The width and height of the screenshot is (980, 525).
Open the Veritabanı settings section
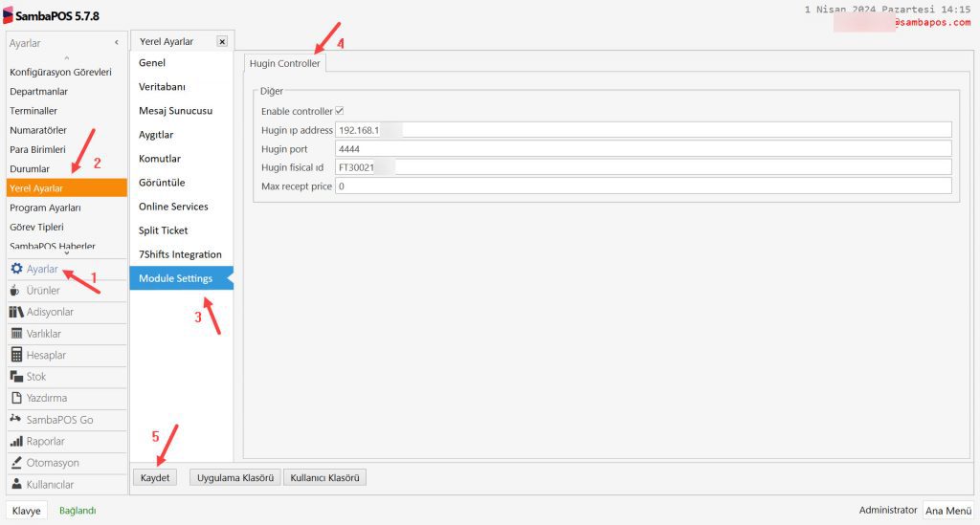(x=162, y=86)
